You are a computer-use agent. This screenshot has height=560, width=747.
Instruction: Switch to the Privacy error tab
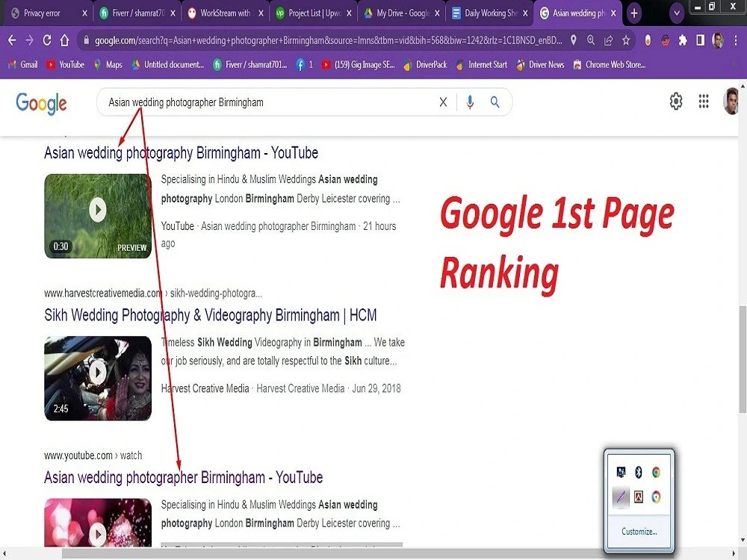42,13
